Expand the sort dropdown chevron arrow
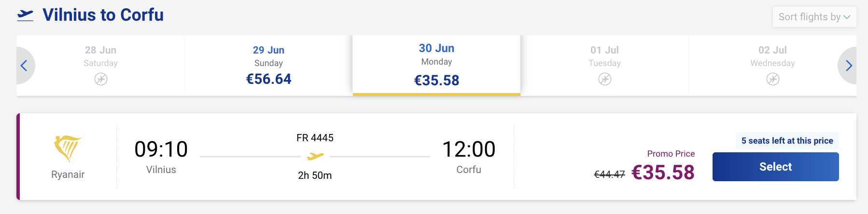This screenshot has width=868, height=214. click(x=847, y=17)
